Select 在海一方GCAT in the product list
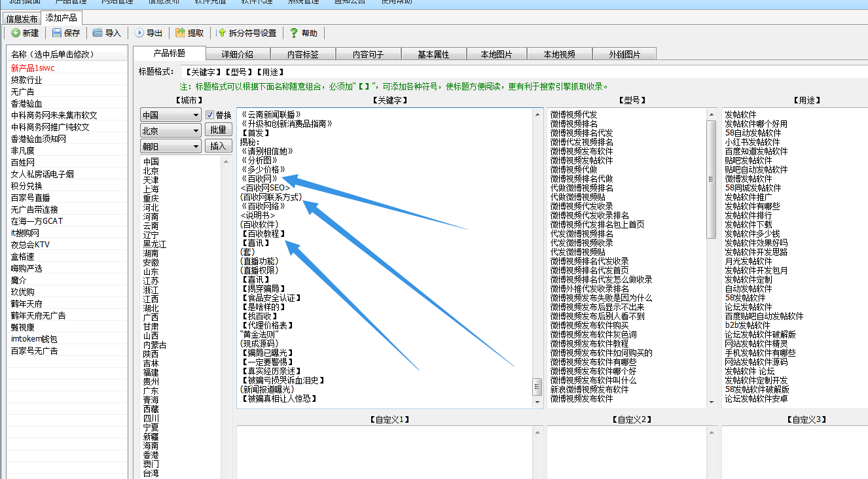Image resolution: width=868 pixels, height=479 pixels. coord(37,221)
